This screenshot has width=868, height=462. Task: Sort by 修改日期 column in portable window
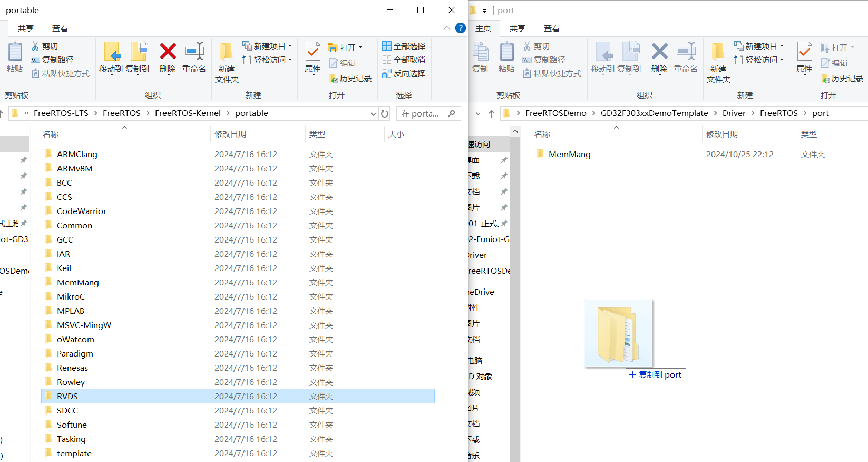click(230, 134)
